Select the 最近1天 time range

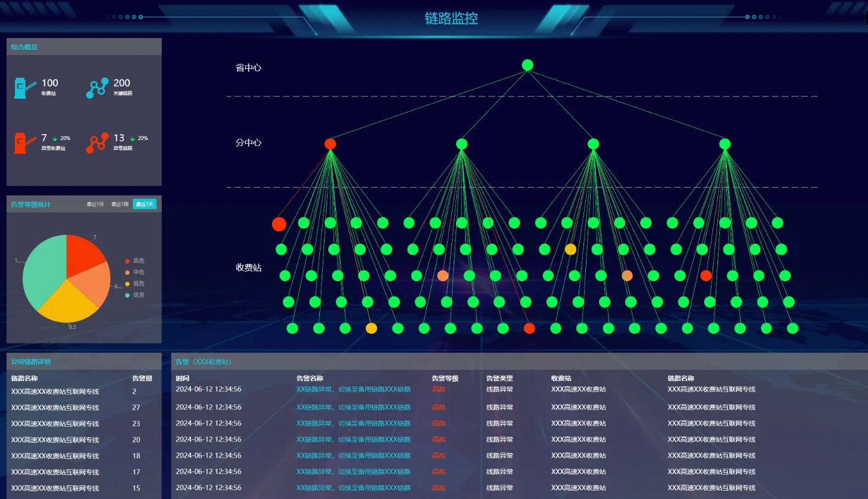click(145, 204)
